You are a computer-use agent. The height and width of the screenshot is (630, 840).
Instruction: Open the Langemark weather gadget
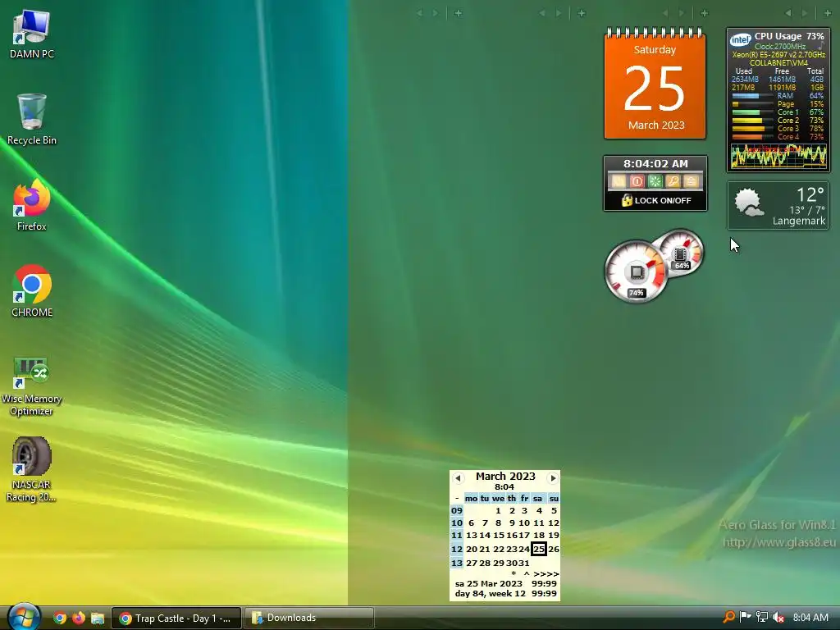coord(778,206)
